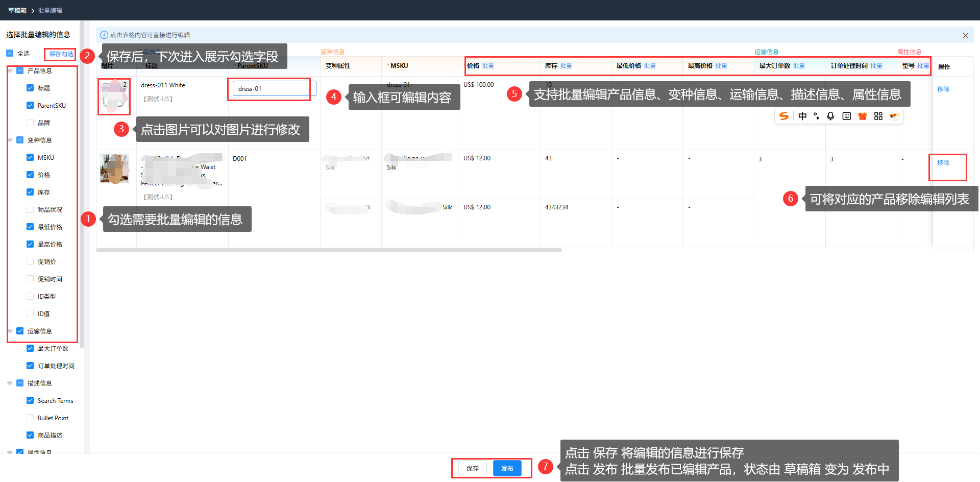Click the dress-011 White title cell
The width and height of the screenshot is (980, 482).
coord(163,85)
